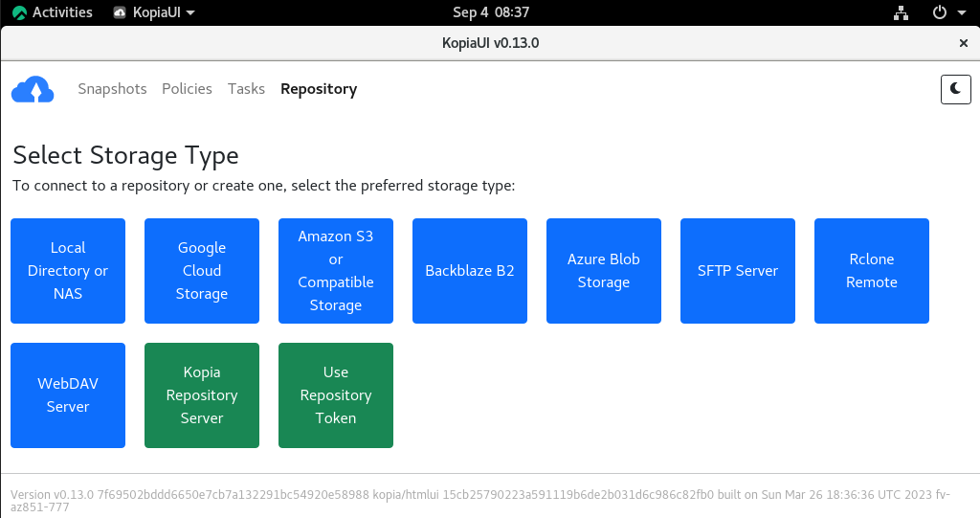Choose Local Directory or NAS storage
This screenshot has width=980, height=518.
[x=68, y=271]
